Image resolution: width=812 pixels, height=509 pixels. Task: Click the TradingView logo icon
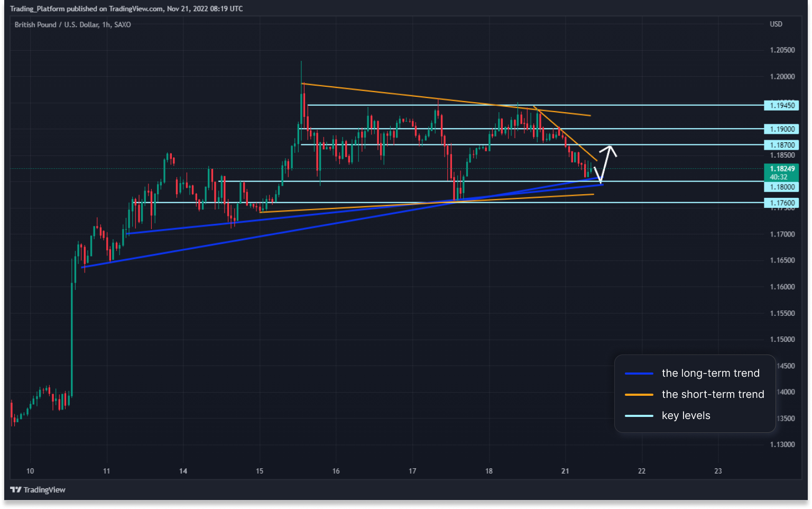pyautogui.click(x=16, y=490)
